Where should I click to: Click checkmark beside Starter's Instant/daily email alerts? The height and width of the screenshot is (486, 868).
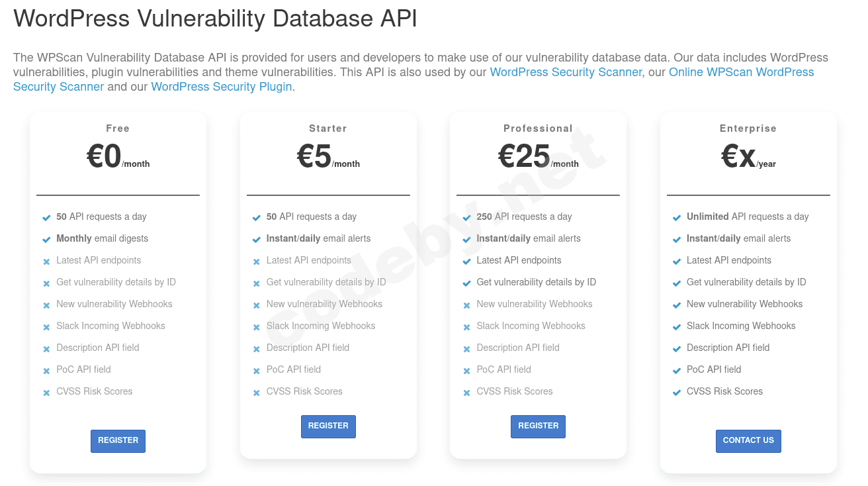tap(257, 240)
